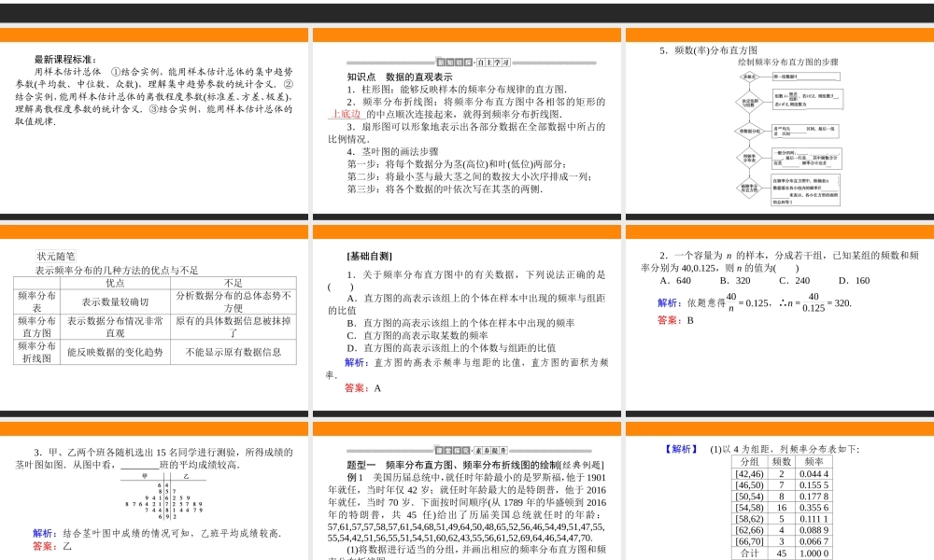
Task: Click the answer line 答案: B
Action: (x=675, y=319)
